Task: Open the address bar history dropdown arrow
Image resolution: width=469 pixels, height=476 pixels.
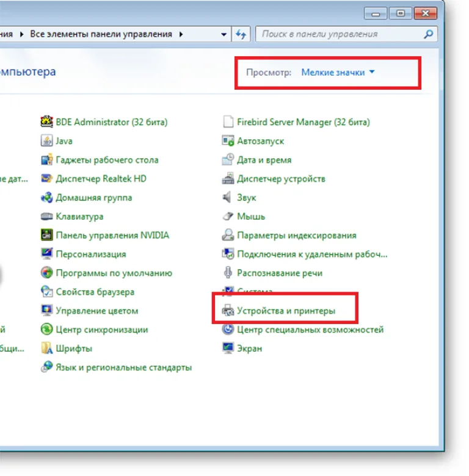Action: click(224, 34)
